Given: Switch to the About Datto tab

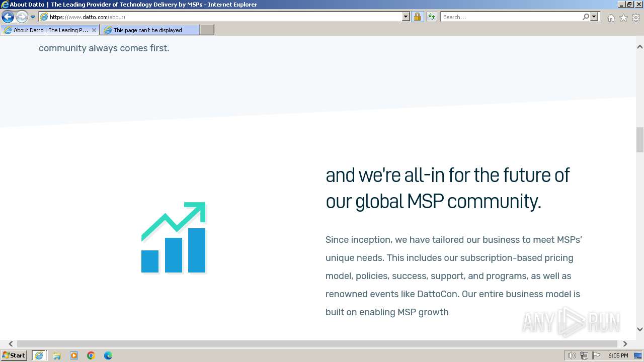Looking at the screenshot, I should (x=50, y=30).
